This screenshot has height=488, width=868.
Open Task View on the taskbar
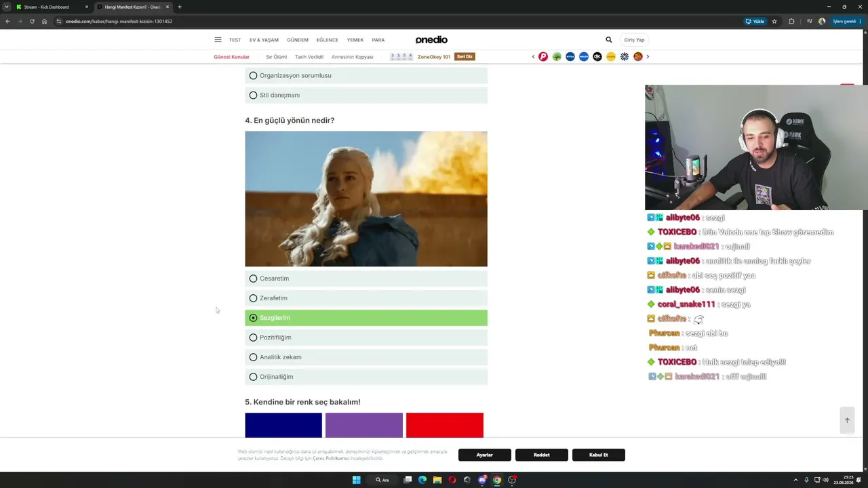[408, 480]
